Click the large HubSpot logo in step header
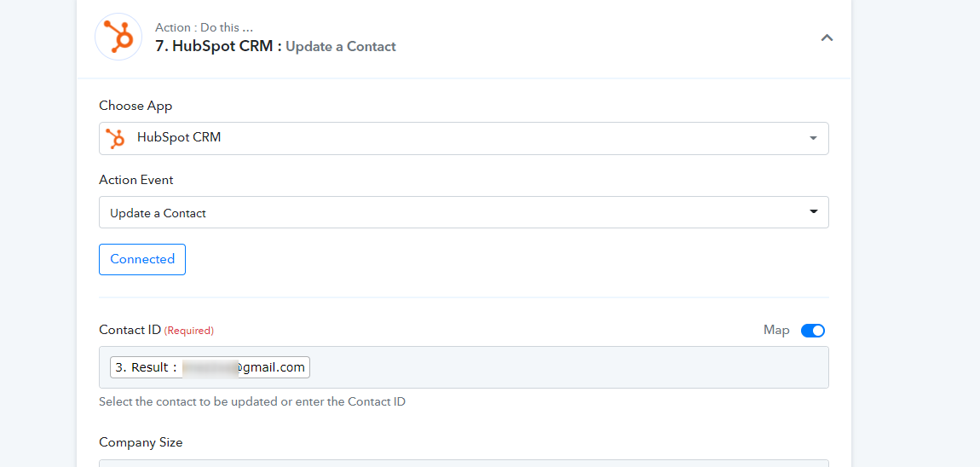The height and width of the screenshot is (467, 980). coord(118,37)
